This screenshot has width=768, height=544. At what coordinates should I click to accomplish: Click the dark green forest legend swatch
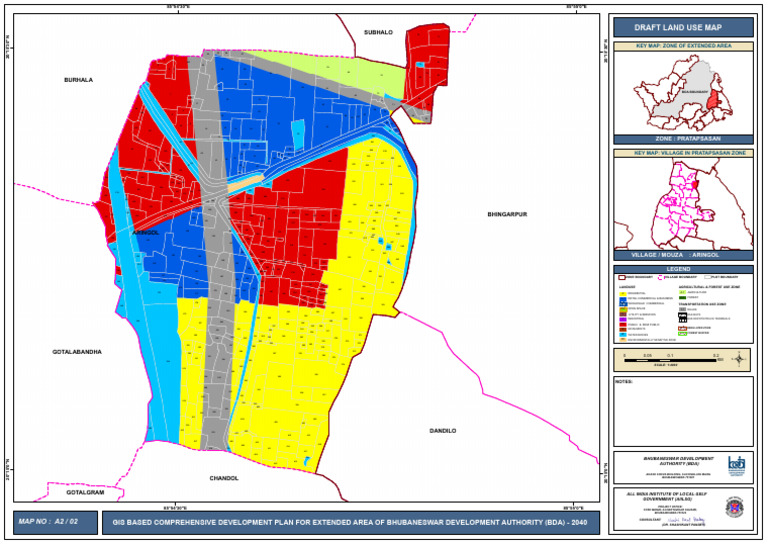682,298
